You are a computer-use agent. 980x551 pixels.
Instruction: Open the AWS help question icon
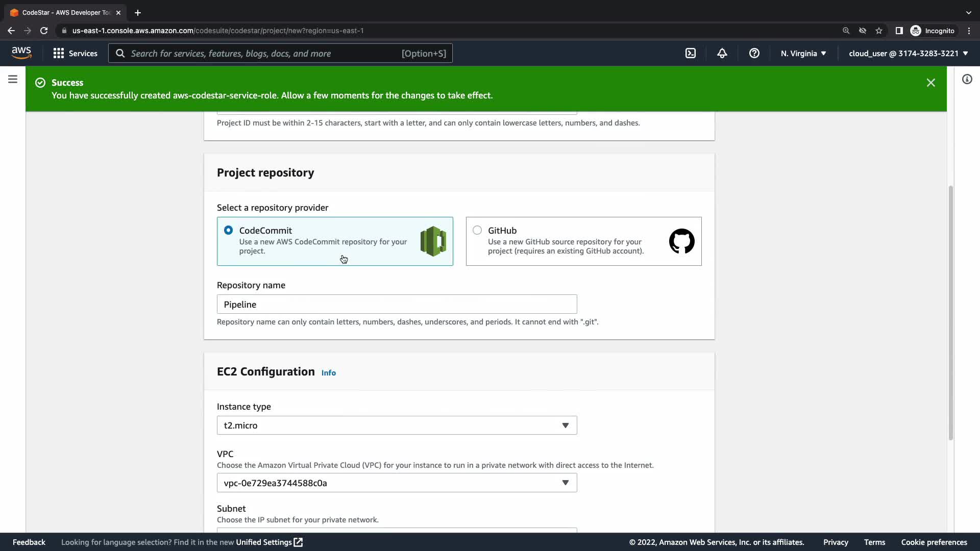tap(754, 53)
